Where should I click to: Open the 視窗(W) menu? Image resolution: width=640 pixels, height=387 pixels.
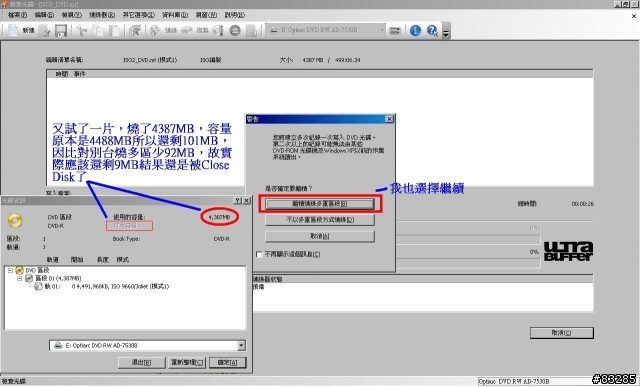(x=206, y=15)
